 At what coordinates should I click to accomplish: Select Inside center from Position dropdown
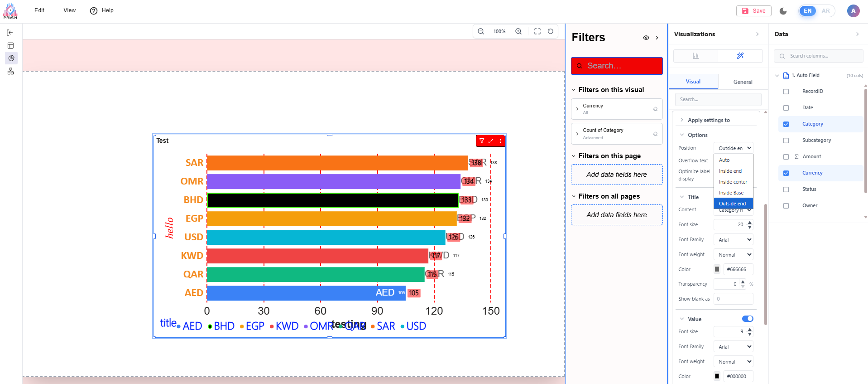733,182
